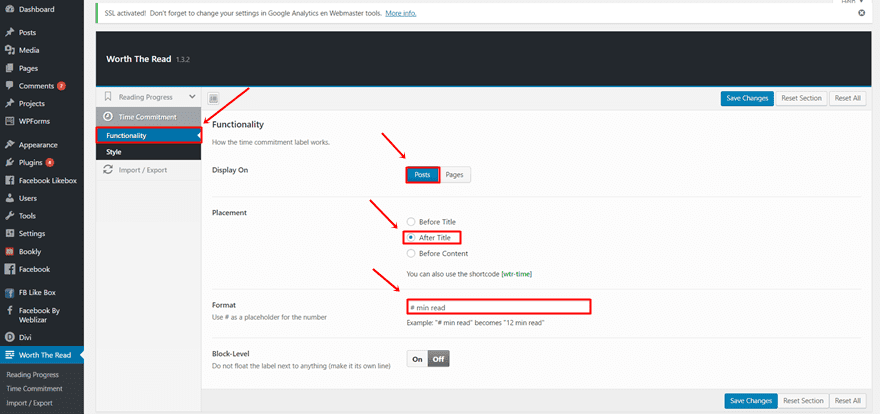
Task: Expand the Reading Progress section chevron
Action: [x=192, y=97]
